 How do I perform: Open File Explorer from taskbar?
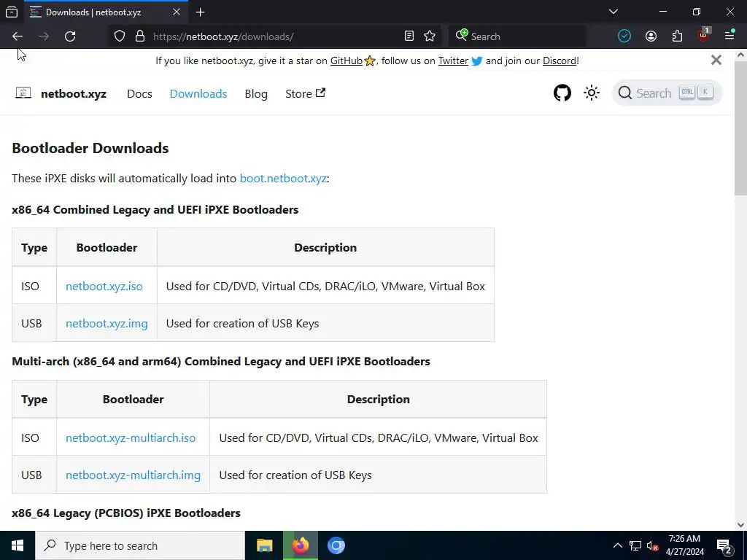(264, 545)
